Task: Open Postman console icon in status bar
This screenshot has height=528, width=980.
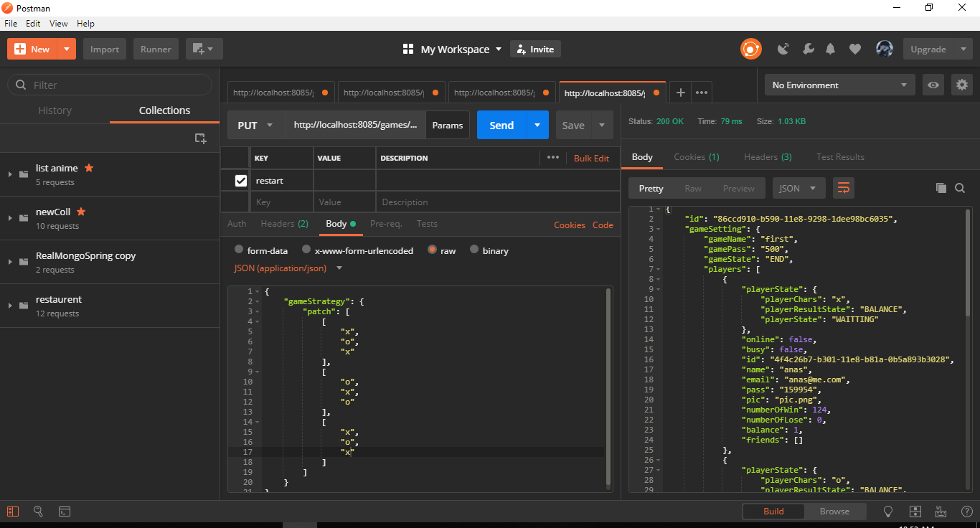Action: pyautogui.click(x=64, y=511)
